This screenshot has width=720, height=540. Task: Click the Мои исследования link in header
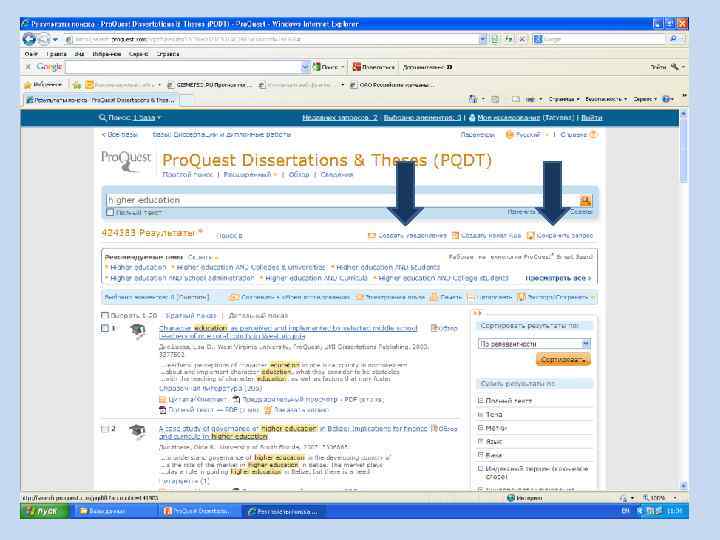pos(509,118)
